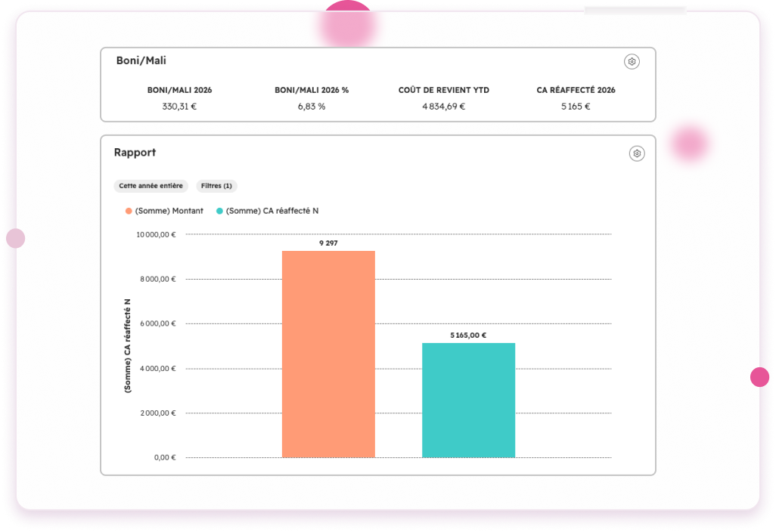Select the teal CA réaffecté bar

(x=469, y=400)
